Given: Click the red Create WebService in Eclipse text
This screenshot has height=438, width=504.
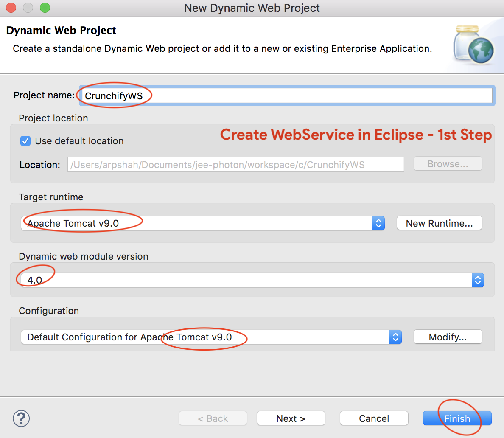Looking at the screenshot, I should (x=356, y=135).
